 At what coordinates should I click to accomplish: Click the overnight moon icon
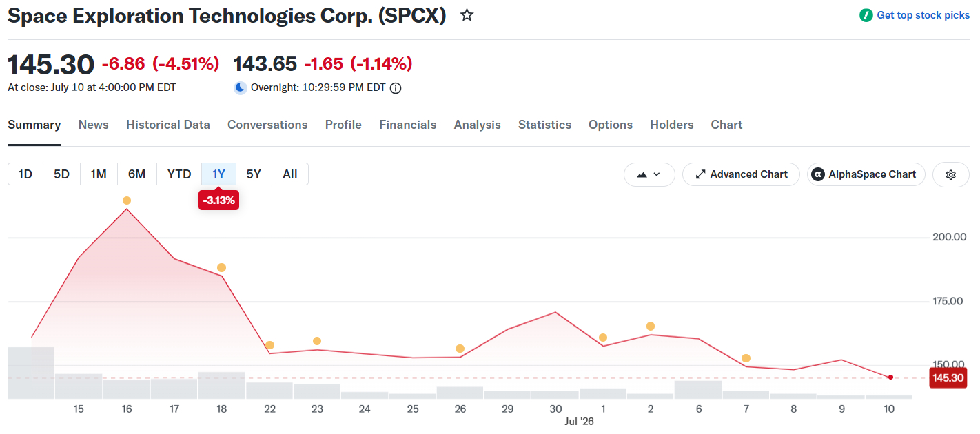240,87
